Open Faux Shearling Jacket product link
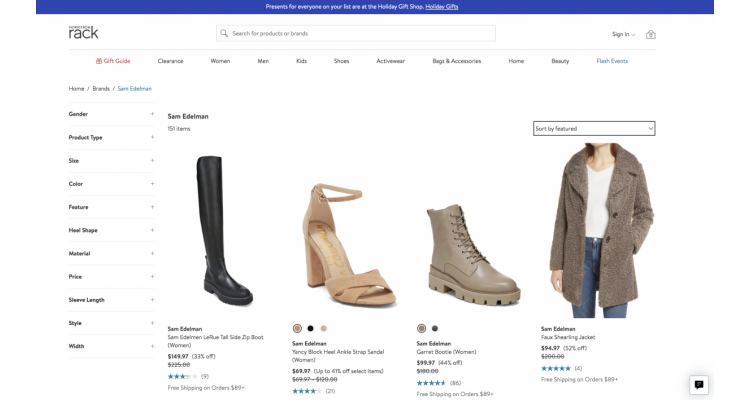The height and width of the screenshot is (400, 750). tap(568, 337)
